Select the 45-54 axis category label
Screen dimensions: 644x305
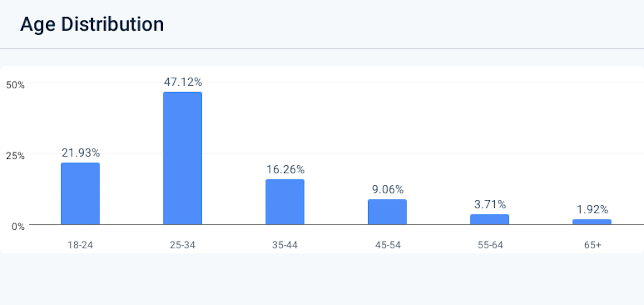click(388, 245)
